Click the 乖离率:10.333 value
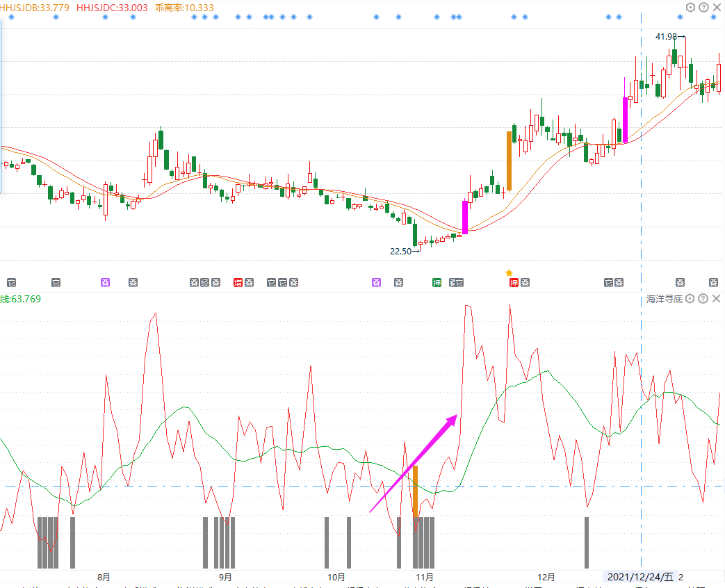Image resolution: width=725 pixels, height=588 pixels. 184,8
